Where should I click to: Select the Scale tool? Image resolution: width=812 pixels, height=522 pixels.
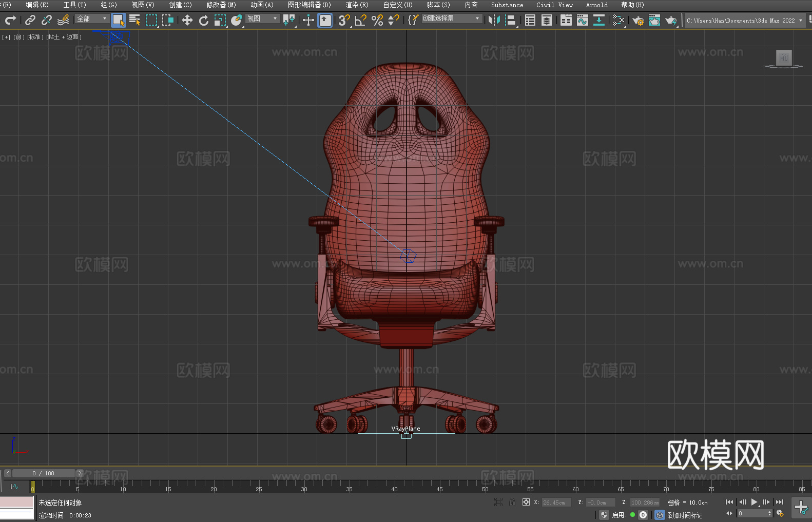(220, 20)
